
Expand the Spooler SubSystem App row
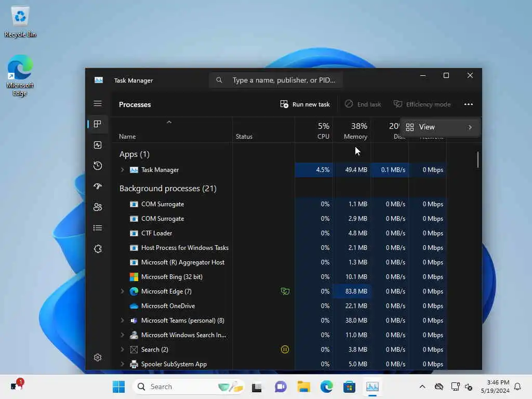click(x=123, y=364)
